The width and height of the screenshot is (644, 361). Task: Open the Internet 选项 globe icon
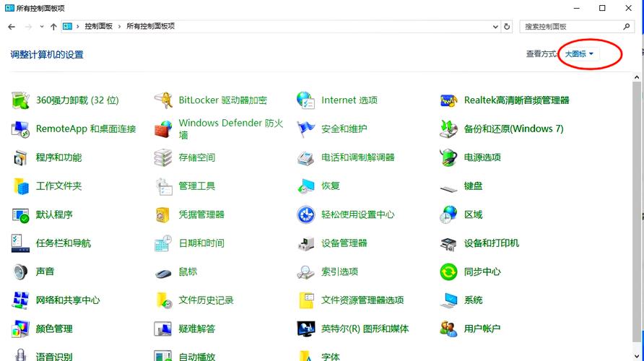(305, 100)
